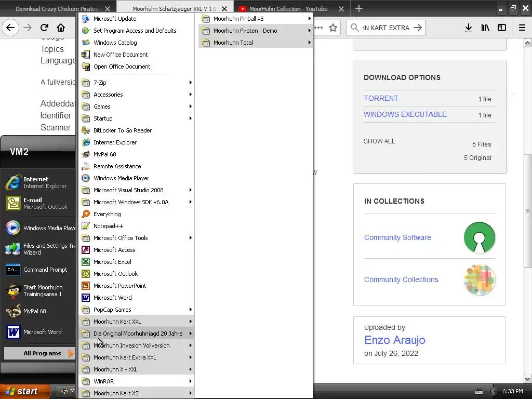Open the browser hamburger menu

[522, 28]
